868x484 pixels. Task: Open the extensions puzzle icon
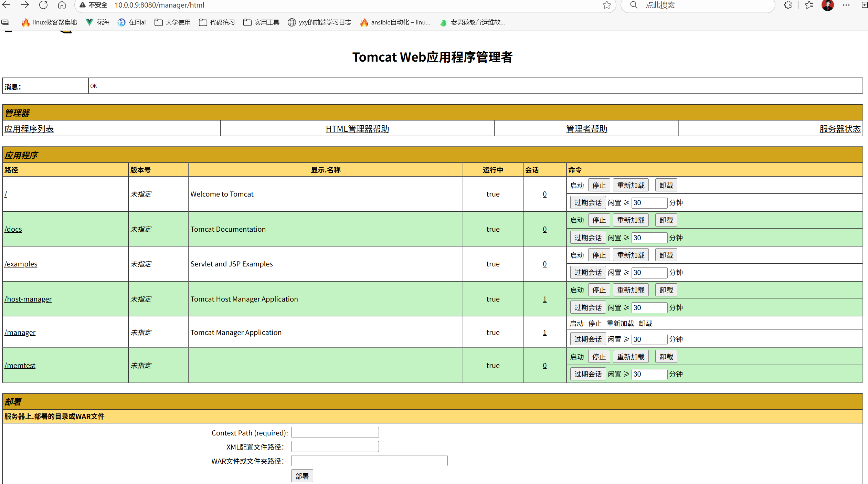tap(788, 5)
